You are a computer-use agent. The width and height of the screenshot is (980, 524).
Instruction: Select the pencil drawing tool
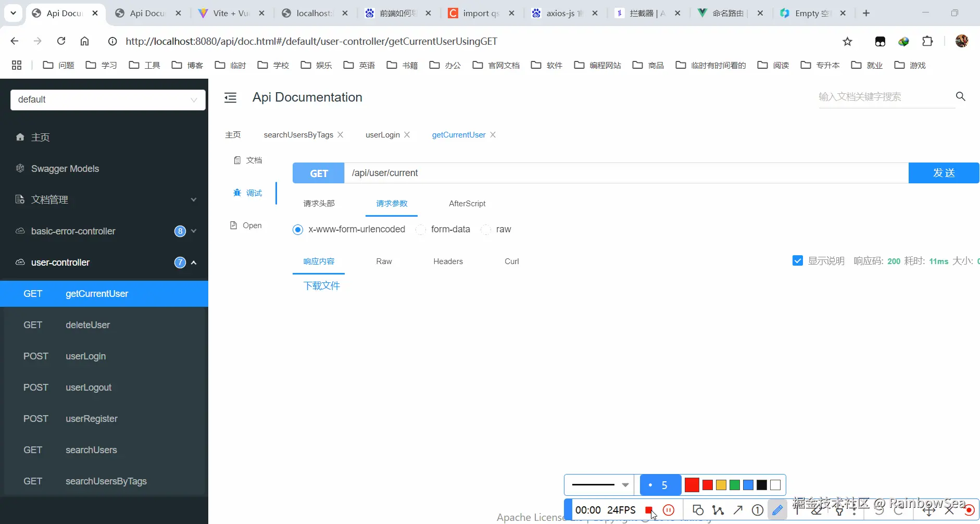777,510
